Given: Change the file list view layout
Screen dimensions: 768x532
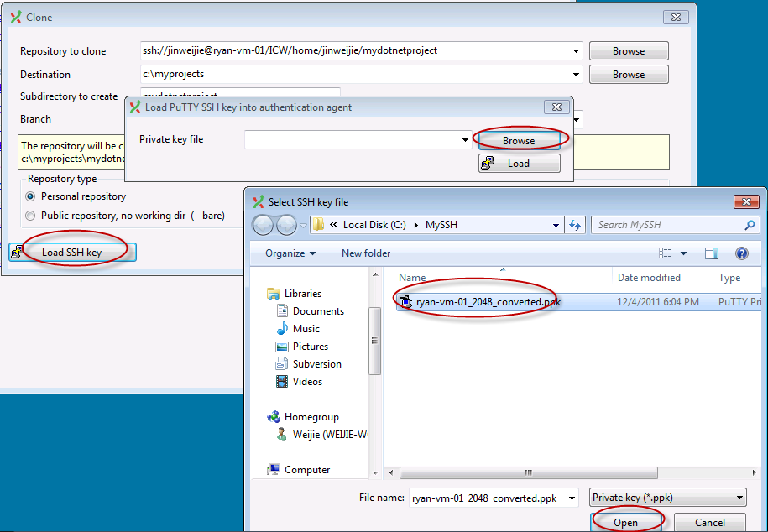Looking at the screenshot, I should pos(666,253).
